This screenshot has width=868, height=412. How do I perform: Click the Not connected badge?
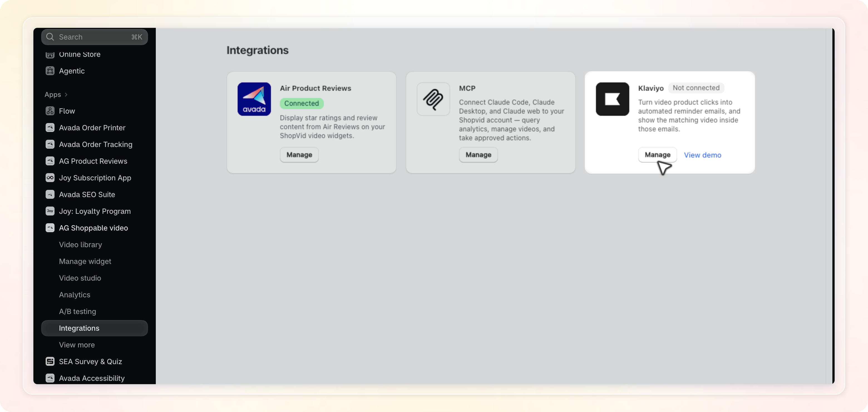pyautogui.click(x=696, y=88)
